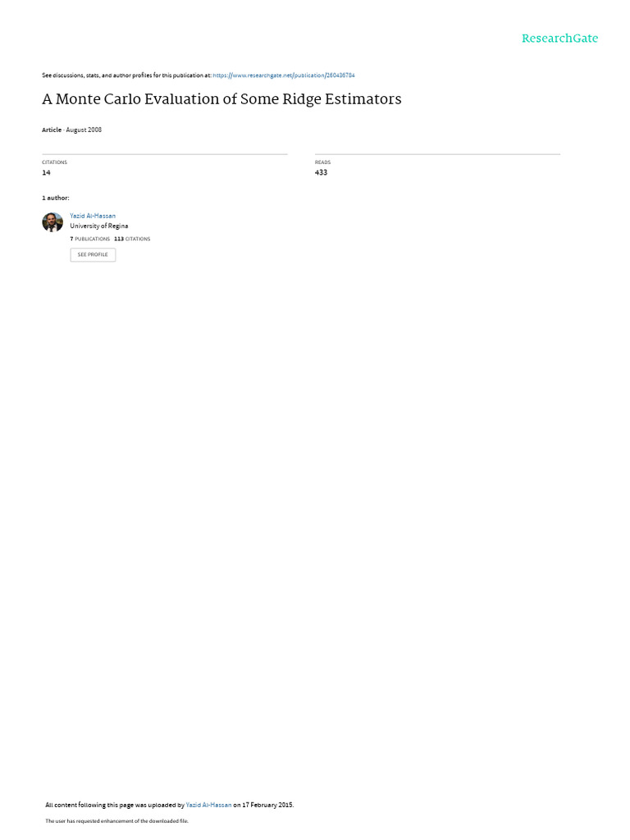The width and height of the screenshot is (630, 840).
Task: Click the ResearchGate logo
Action: [559, 38]
